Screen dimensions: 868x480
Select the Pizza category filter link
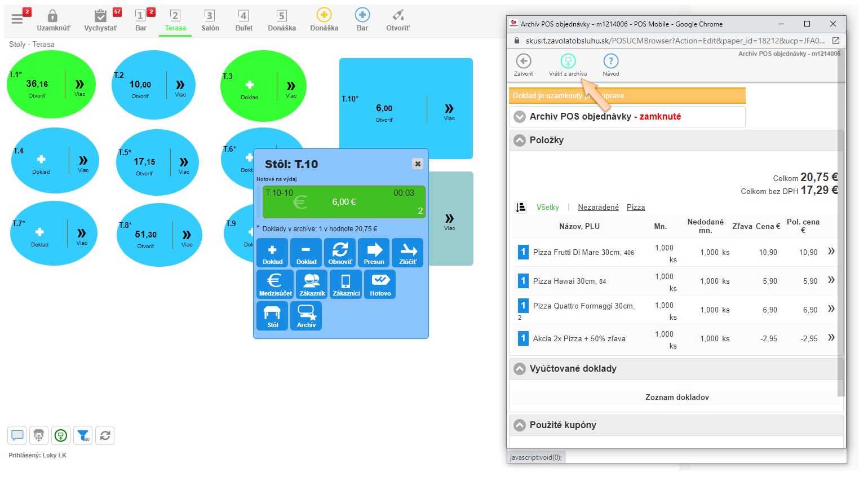635,208
